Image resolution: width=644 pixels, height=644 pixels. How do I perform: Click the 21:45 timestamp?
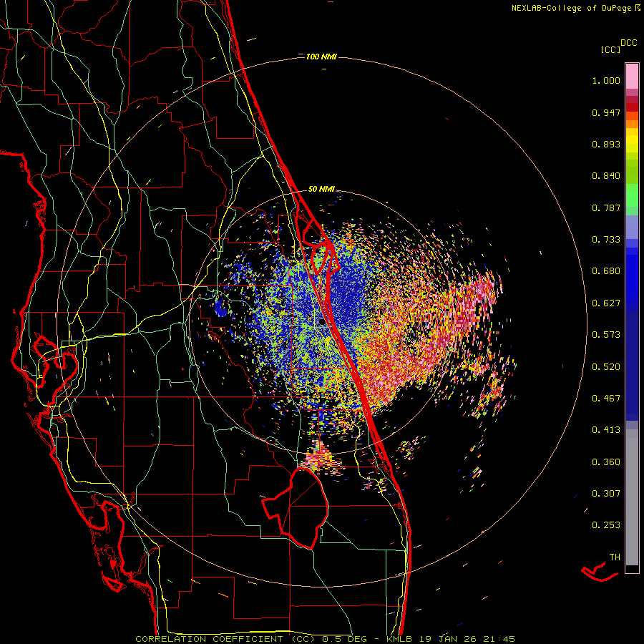tap(499, 639)
